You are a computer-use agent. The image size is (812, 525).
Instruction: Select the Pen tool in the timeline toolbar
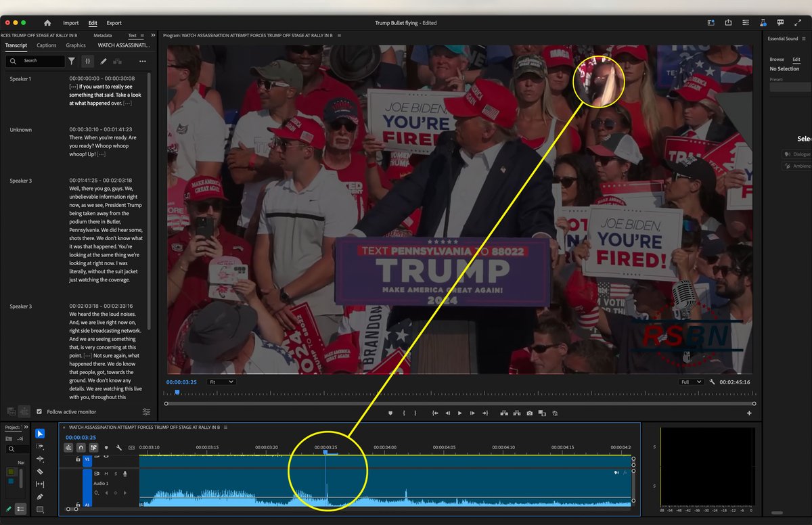point(40,497)
